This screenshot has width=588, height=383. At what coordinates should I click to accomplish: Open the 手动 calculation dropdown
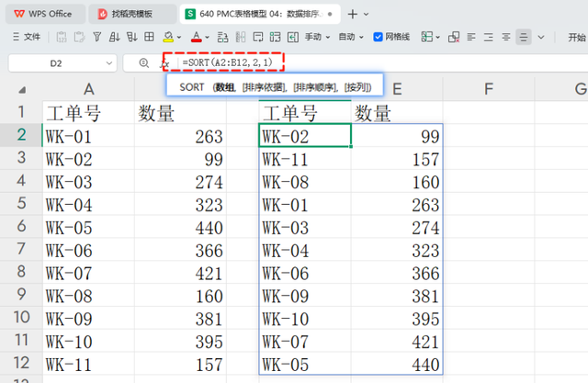[x=317, y=37]
